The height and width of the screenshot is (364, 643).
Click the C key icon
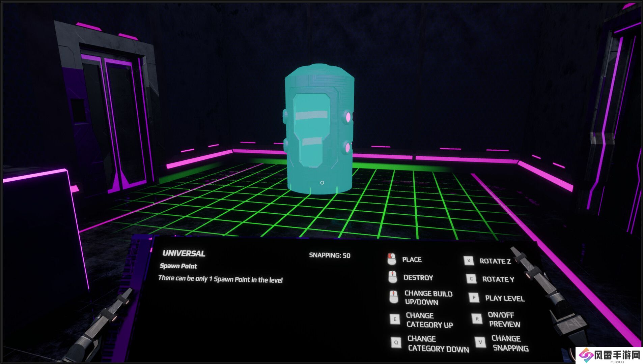(471, 279)
